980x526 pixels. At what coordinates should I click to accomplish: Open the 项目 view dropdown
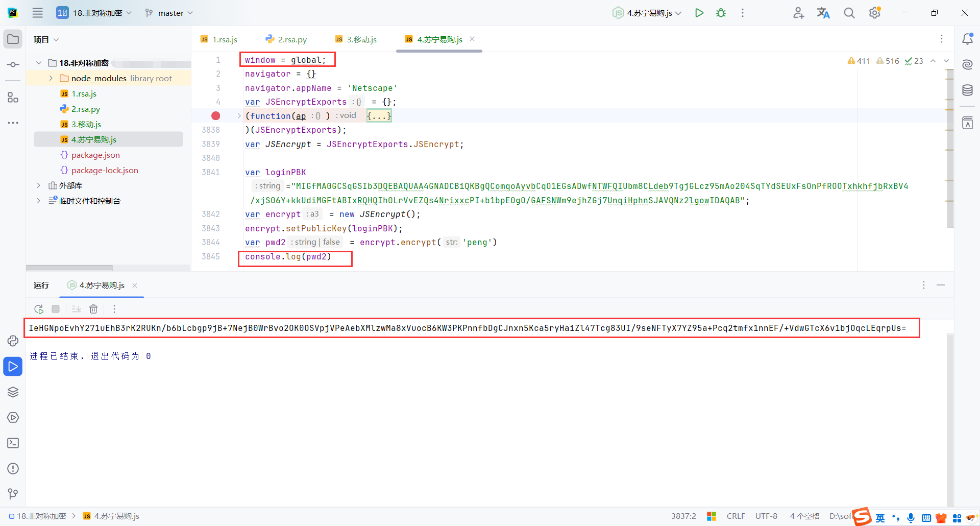(x=46, y=39)
